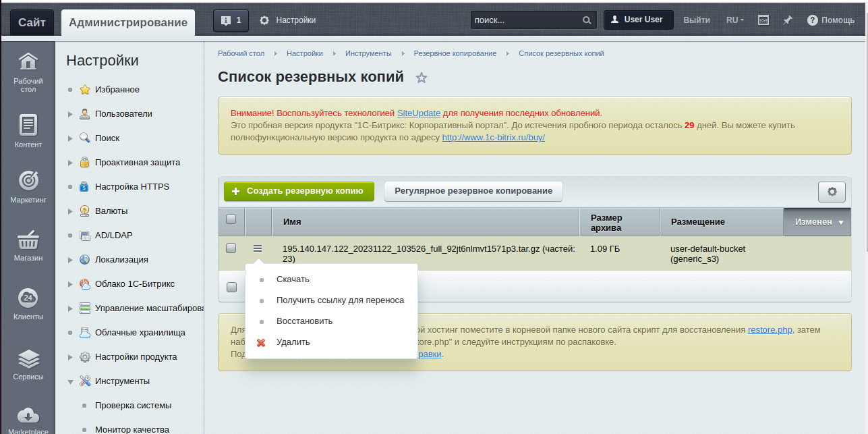Viewport: 868px width, 434px height.
Task: Click the Резервное копирование breadcrumb
Action: tap(455, 53)
